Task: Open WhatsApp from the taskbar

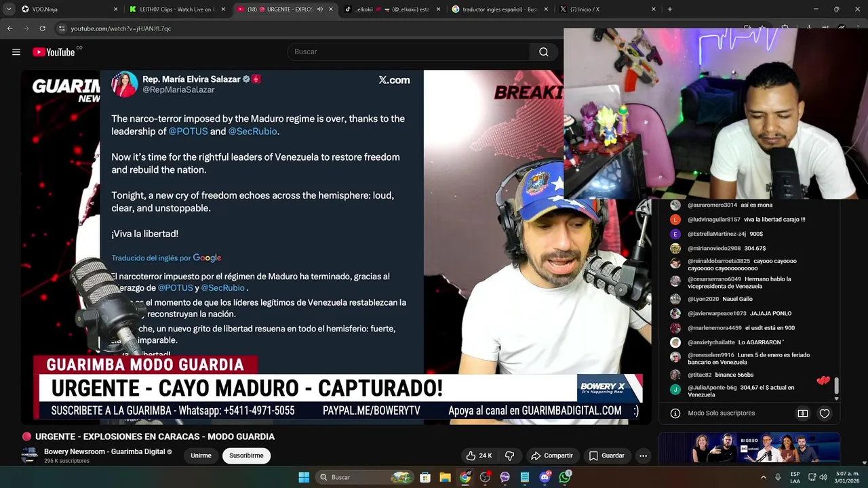Action: tap(565, 477)
